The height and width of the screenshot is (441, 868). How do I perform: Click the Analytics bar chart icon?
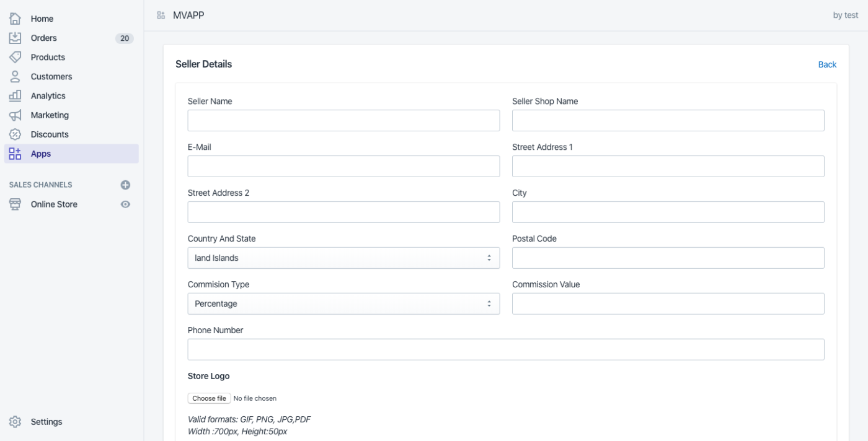(x=15, y=95)
